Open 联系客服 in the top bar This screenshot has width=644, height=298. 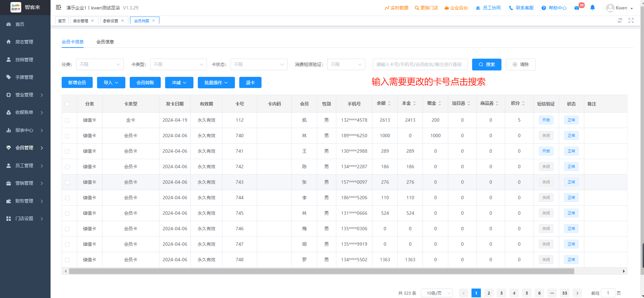click(521, 8)
